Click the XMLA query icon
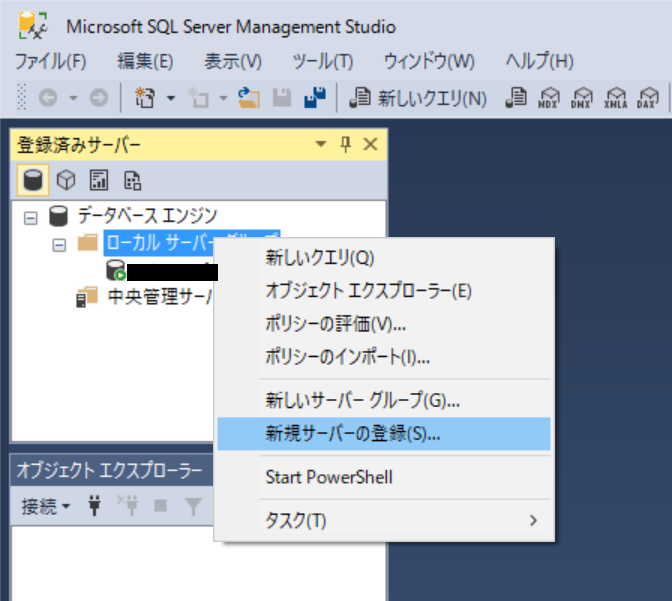Screen dimensions: 672x601 [x=615, y=98]
